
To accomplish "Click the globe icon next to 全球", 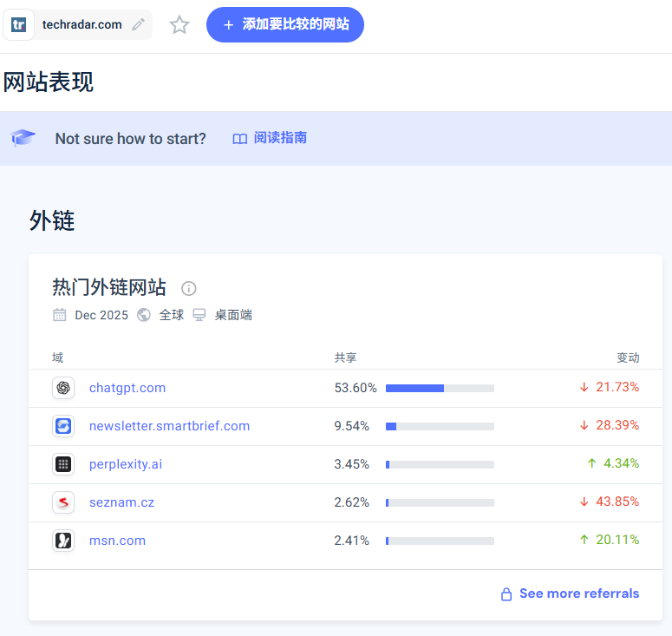I will 144,315.
